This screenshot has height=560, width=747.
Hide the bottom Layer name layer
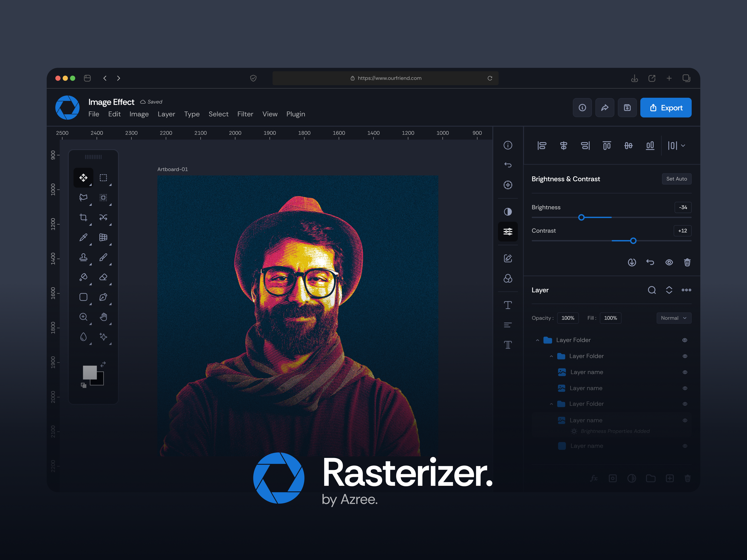pyautogui.click(x=685, y=446)
